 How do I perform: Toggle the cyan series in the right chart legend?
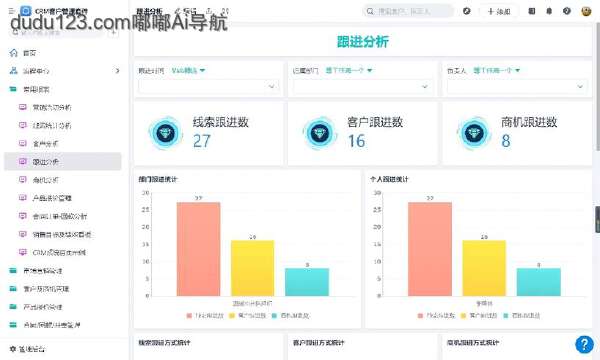click(x=522, y=316)
